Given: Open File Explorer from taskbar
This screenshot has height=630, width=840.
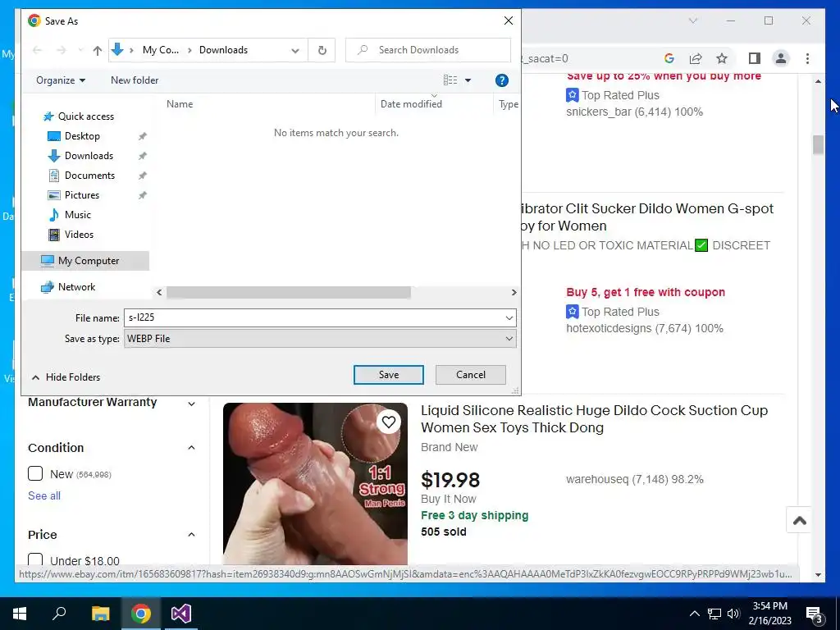Looking at the screenshot, I should (100, 614).
